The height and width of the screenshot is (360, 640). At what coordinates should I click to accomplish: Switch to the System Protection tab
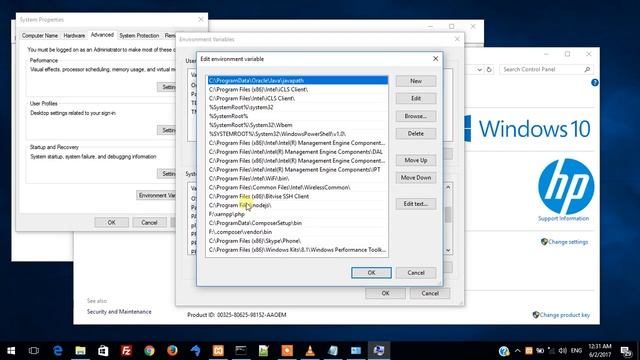tap(139, 36)
